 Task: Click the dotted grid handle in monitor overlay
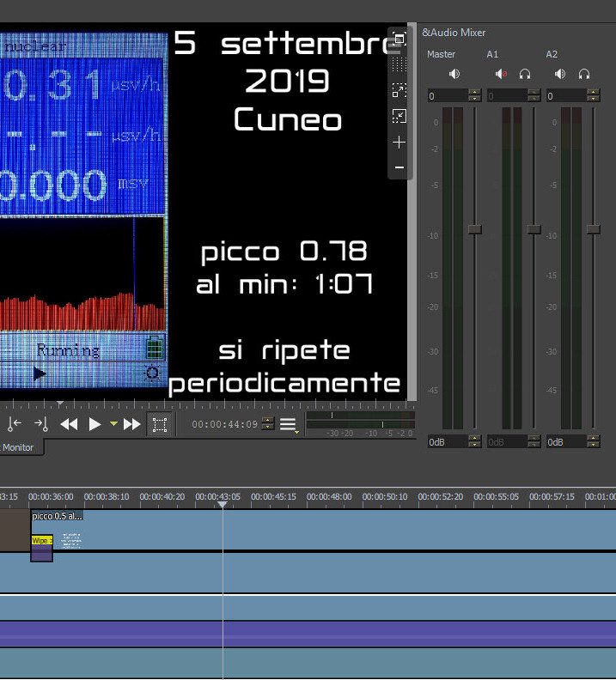point(399,64)
